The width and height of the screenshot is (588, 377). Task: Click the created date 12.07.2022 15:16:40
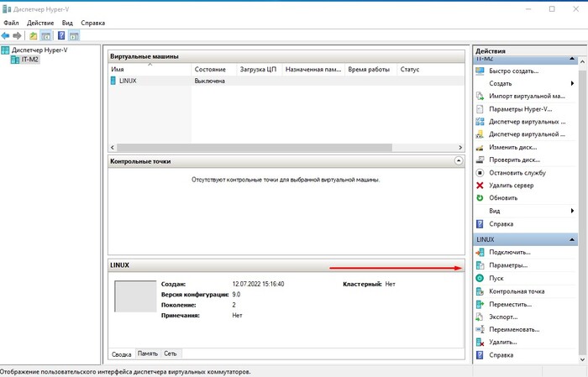258,284
